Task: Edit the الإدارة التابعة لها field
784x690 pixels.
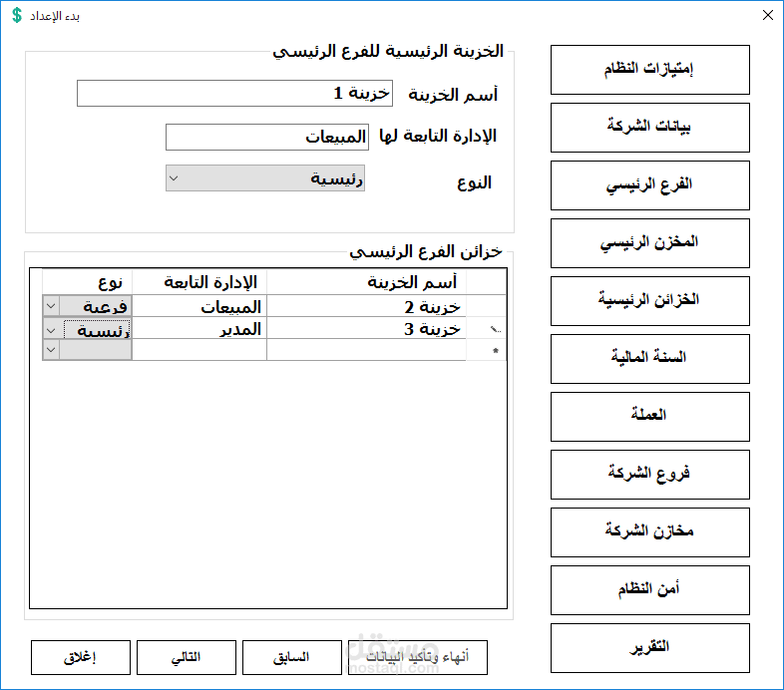Action: click(267, 137)
